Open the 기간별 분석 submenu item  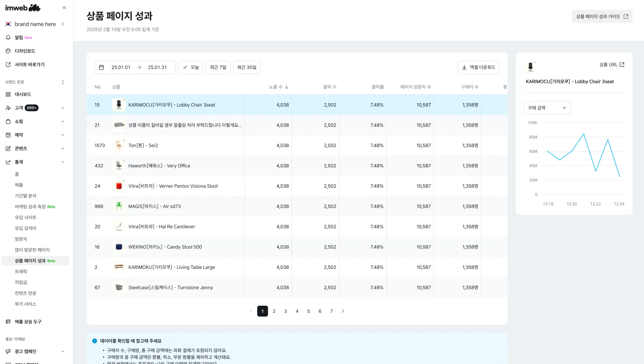(25, 196)
